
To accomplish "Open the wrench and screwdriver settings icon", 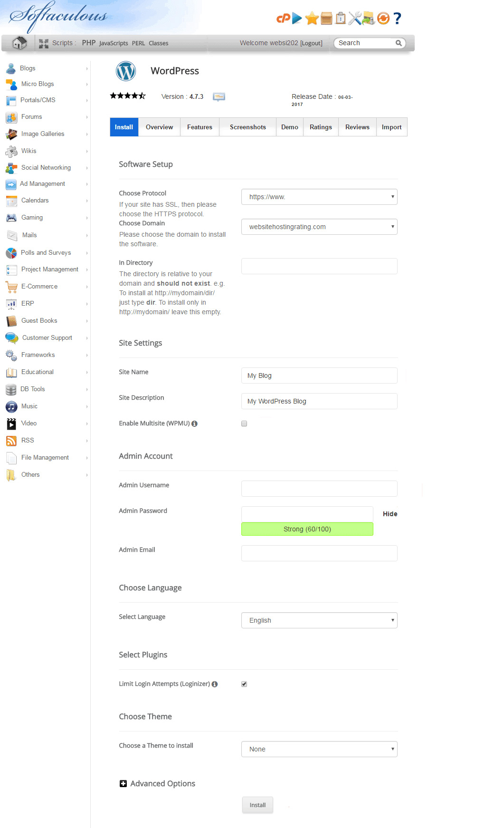I will point(354,19).
